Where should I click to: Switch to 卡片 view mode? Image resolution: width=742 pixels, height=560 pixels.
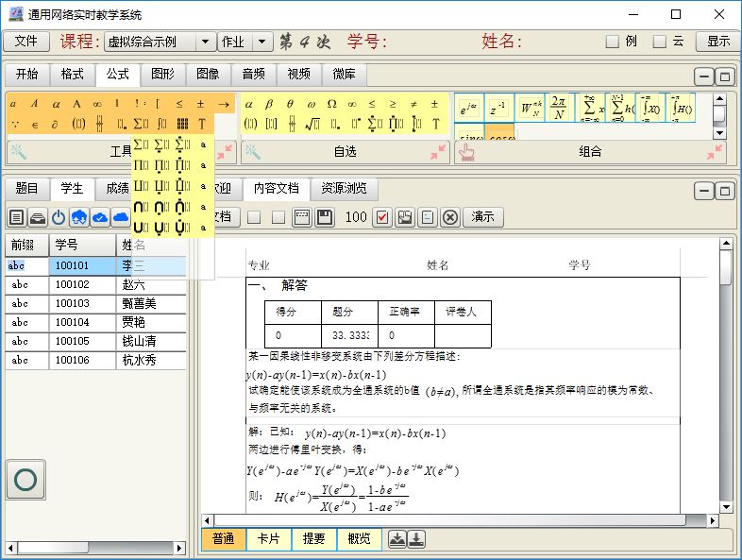coord(268,538)
